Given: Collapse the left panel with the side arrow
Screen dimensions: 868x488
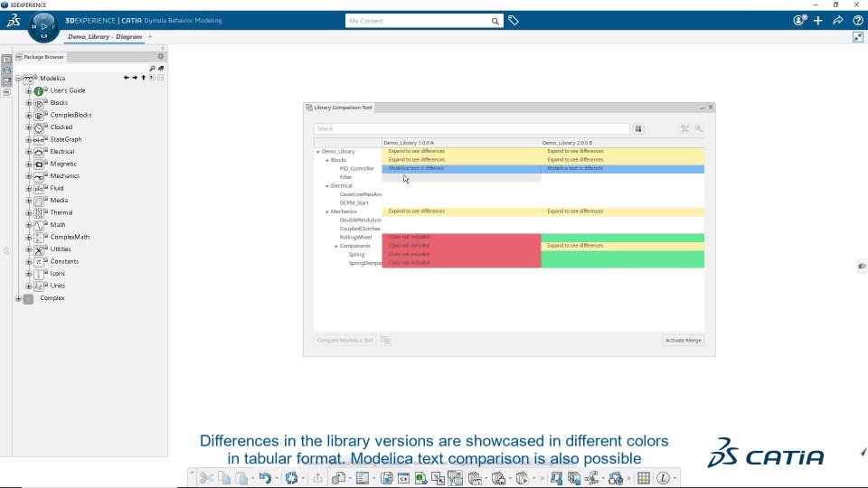Looking at the screenshot, I should 6,251.
